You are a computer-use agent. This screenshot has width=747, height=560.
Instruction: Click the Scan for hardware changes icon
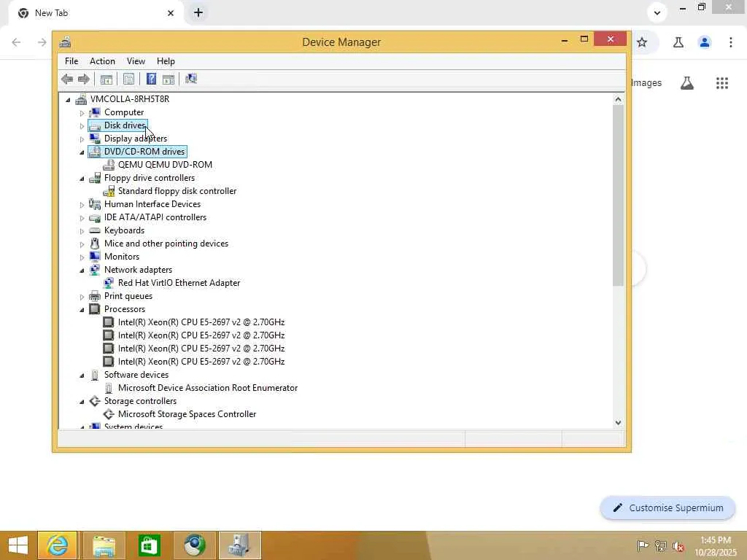(x=191, y=79)
